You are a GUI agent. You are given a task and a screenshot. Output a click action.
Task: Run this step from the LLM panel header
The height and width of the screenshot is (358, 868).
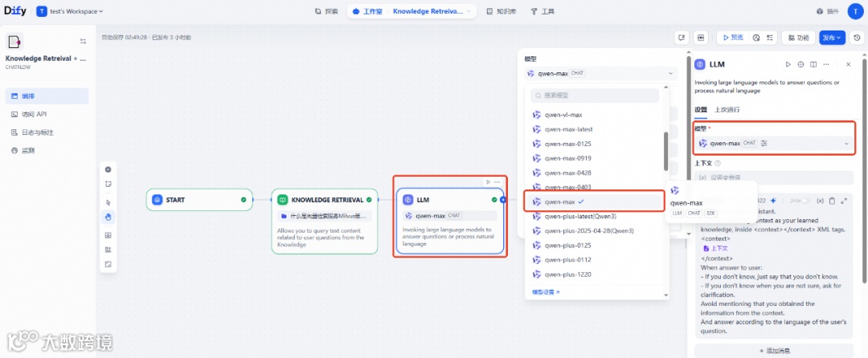pyautogui.click(x=788, y=65)
